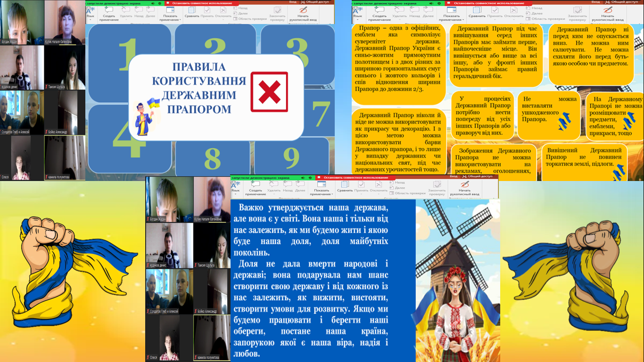
Task: Open Язык dropdown above the blue text slide
Action: click(x=235, y=187)
